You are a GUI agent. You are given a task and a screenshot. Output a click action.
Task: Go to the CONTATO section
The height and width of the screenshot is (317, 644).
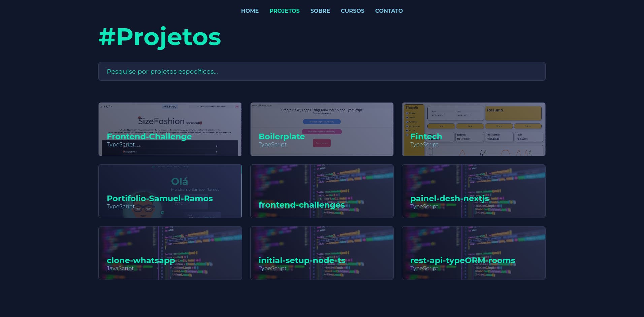point(389,11)
